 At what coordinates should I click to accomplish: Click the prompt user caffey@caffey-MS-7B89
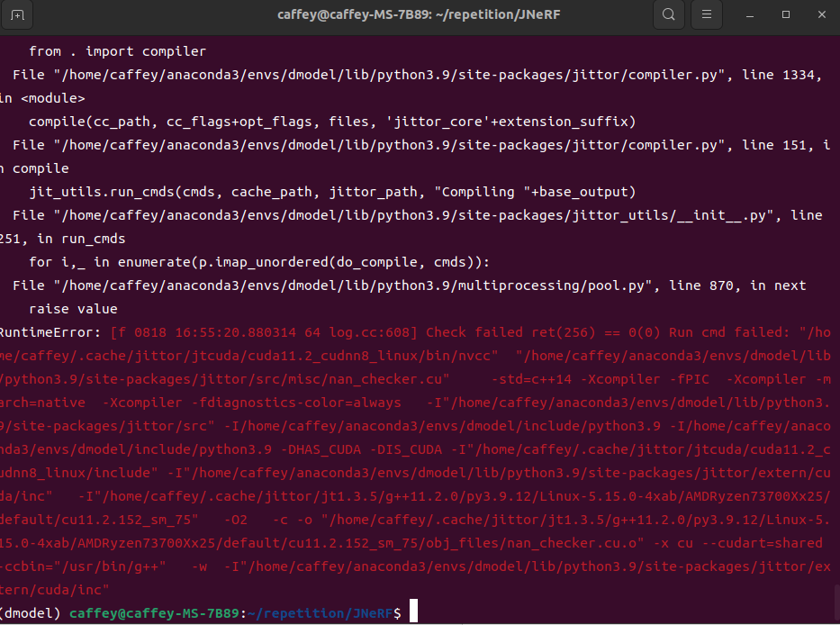click(154, 613)
